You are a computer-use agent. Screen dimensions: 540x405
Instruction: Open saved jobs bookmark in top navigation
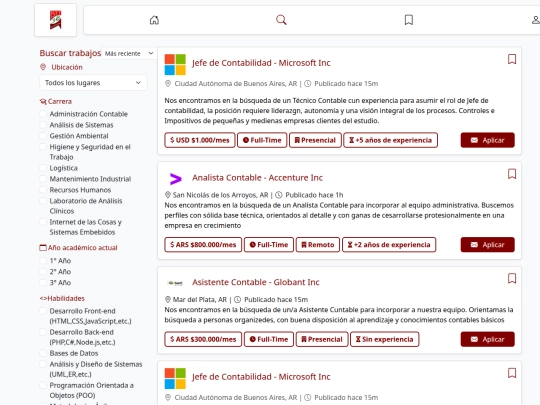(x=409, y=20)
